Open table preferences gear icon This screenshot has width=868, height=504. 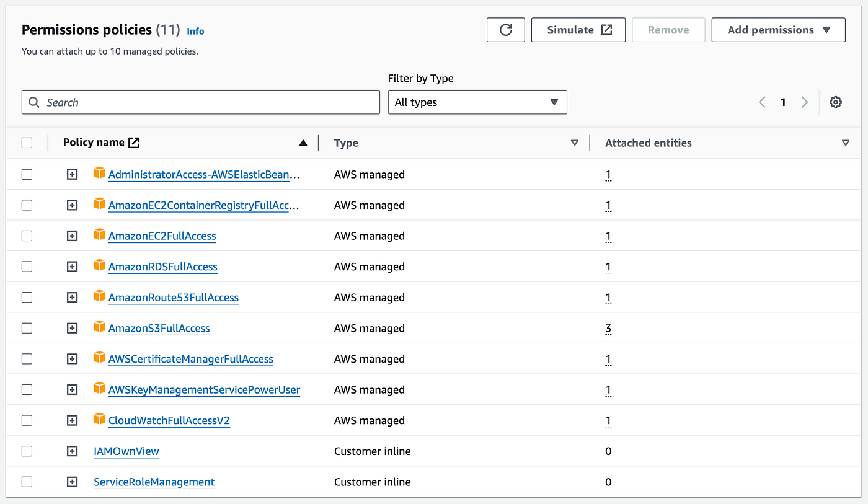point(836,102)
